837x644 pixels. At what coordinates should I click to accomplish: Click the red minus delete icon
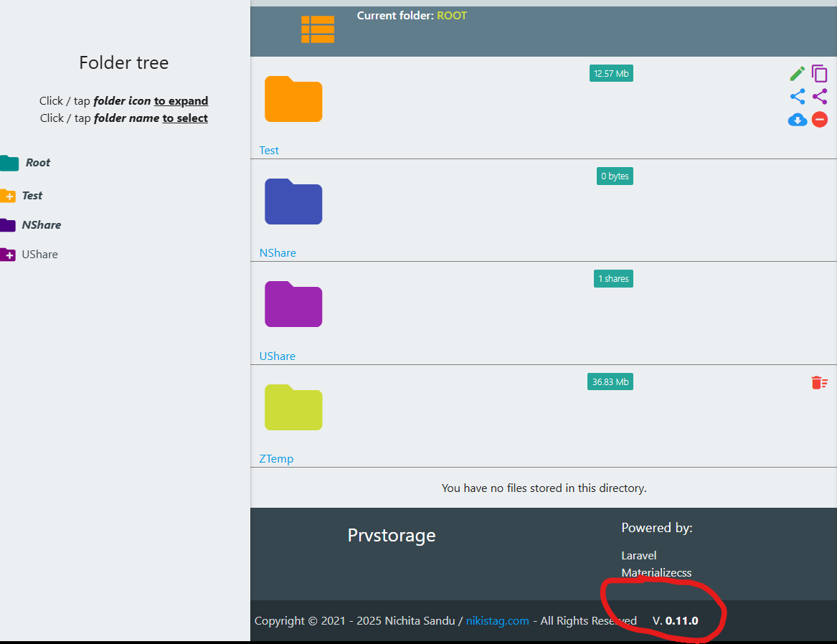[x=820, y=120]
